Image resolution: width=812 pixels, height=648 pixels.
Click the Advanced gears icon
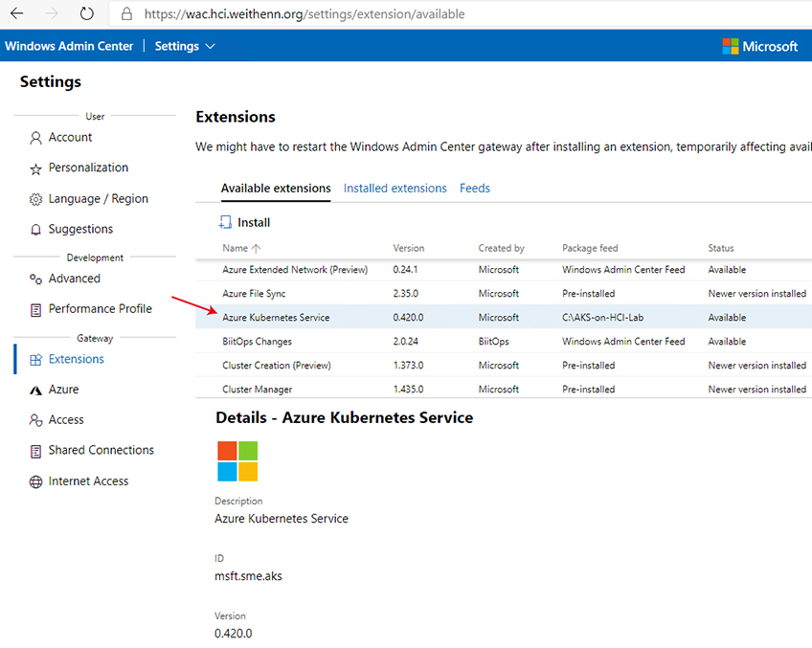click(35, 279)
